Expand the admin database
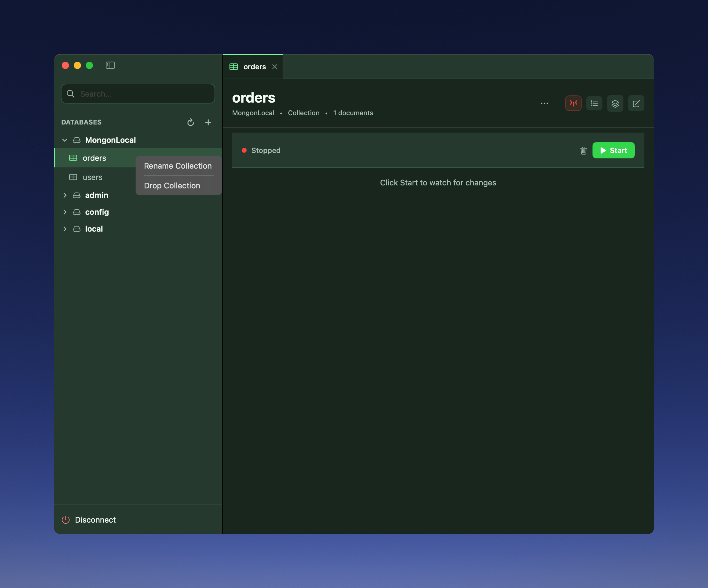The image size is (708, 588). click(x=65, y=195)
